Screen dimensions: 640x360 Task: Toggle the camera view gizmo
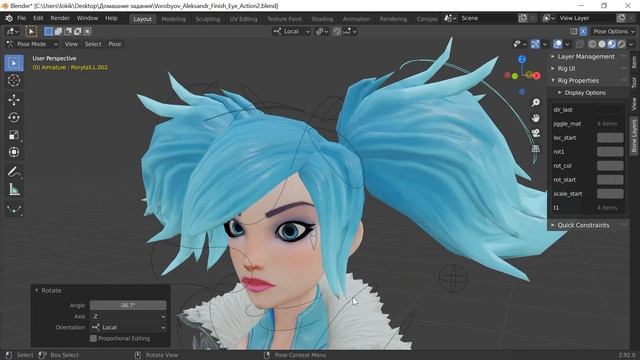pos(536,133)
